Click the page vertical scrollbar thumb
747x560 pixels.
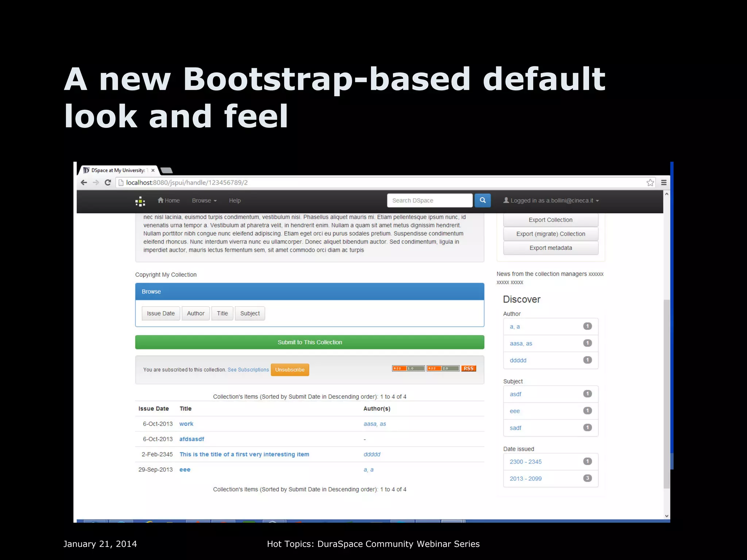click(667, 394)
